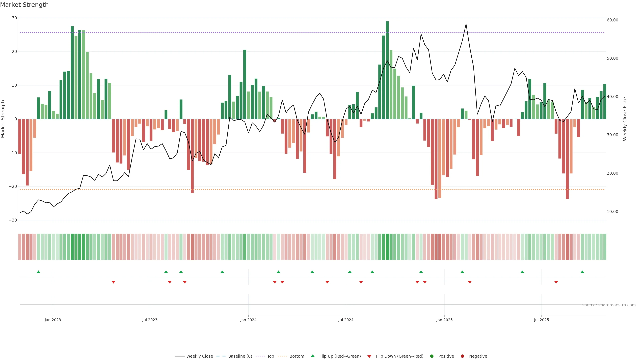Click the Jul 2023 x-axis label
The image size is (644, 362).
point(150,320)
